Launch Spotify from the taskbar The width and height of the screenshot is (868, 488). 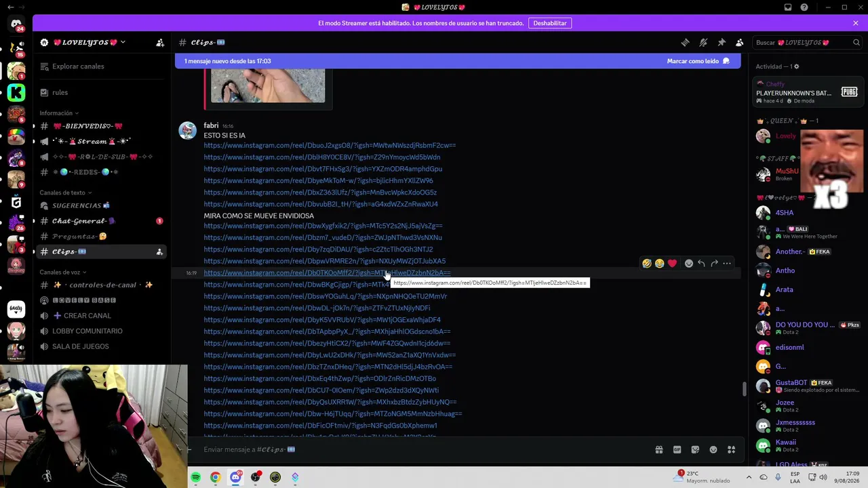195,478
